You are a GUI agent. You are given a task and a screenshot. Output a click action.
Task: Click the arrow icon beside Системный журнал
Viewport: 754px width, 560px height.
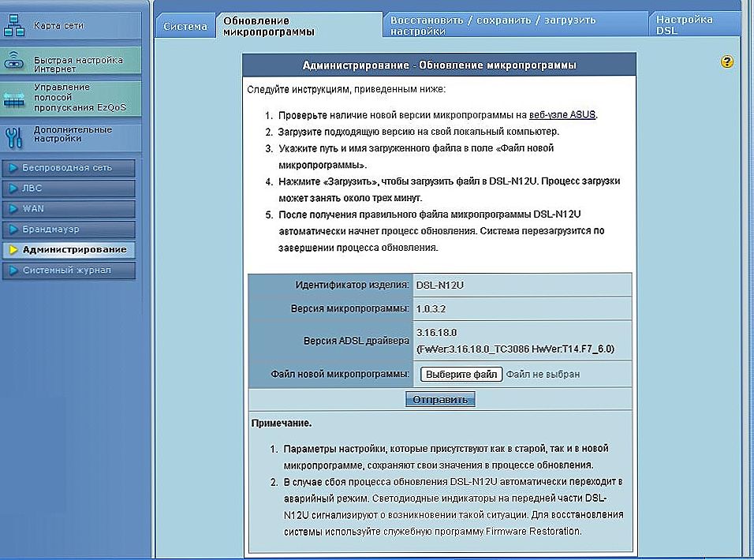coord(13,271)
